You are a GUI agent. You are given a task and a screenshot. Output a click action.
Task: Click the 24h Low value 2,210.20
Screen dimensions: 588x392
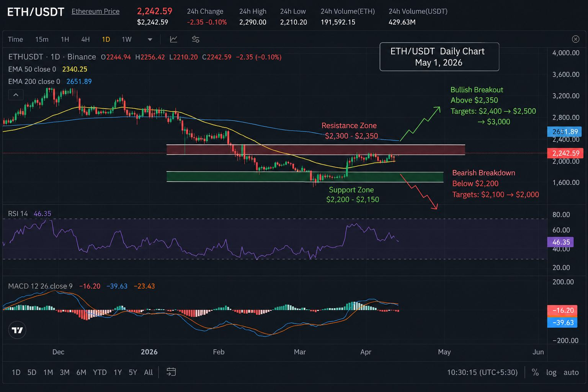[293, 22]
